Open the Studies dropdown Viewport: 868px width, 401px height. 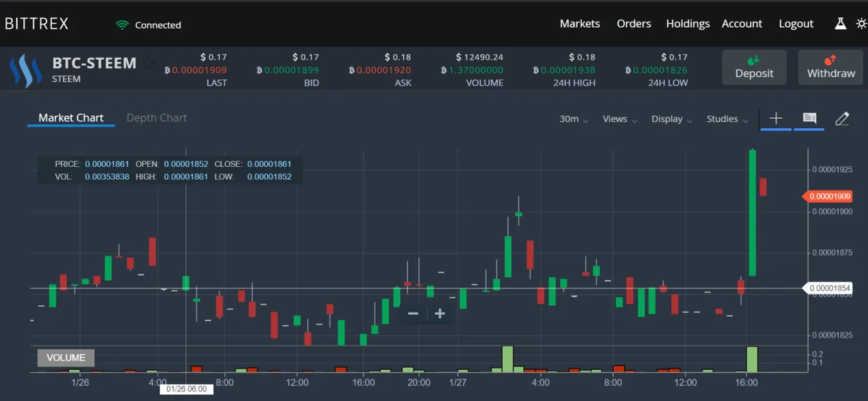point(727,119)
